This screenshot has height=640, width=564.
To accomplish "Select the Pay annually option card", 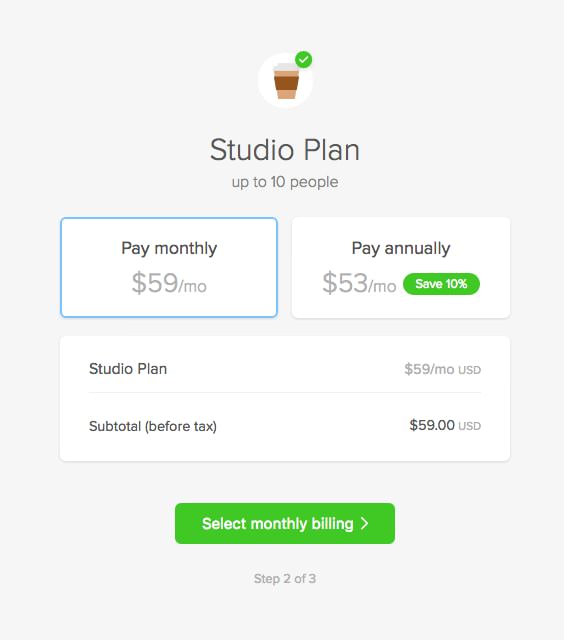I will [401, 267].
